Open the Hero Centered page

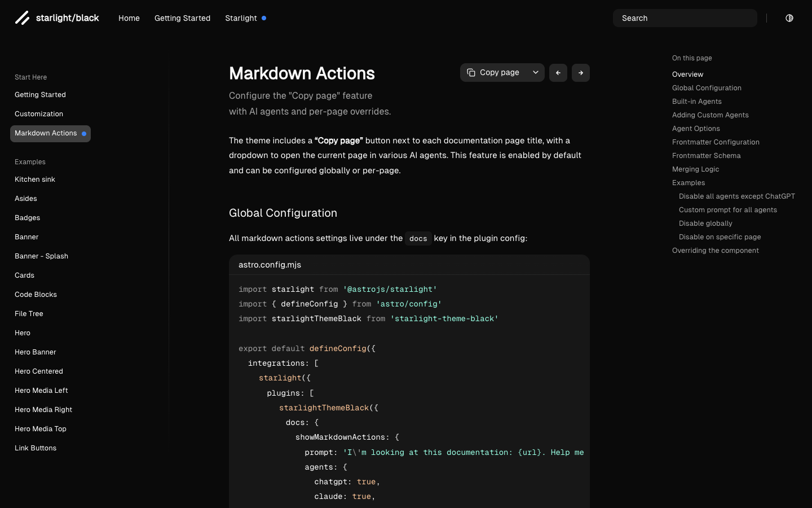coord(39,371)
